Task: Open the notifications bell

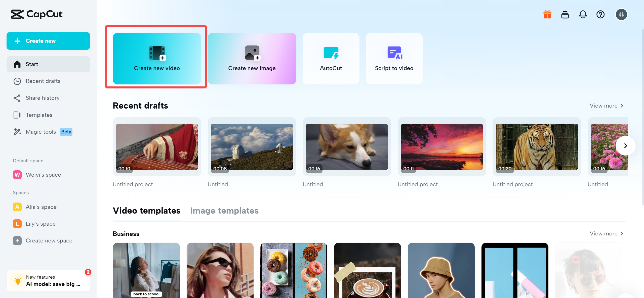Action: (583, 15)
